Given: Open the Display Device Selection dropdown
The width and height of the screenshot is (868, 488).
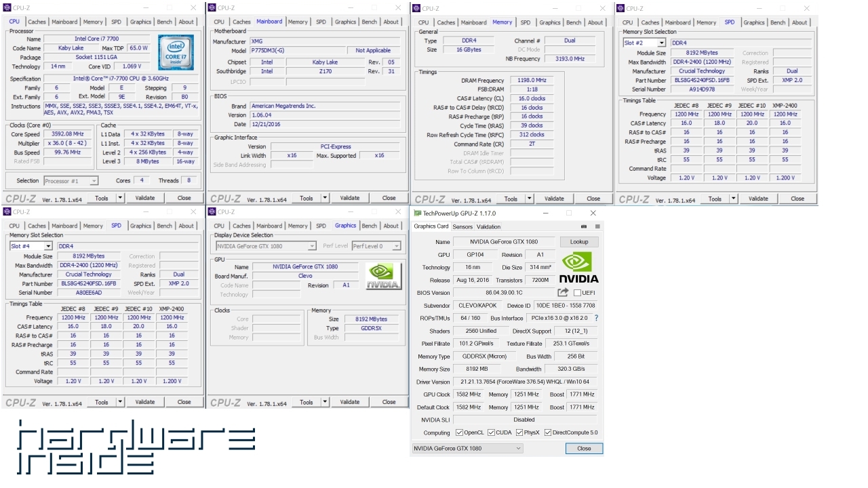Looking at the screenshot, I should 312,246.
